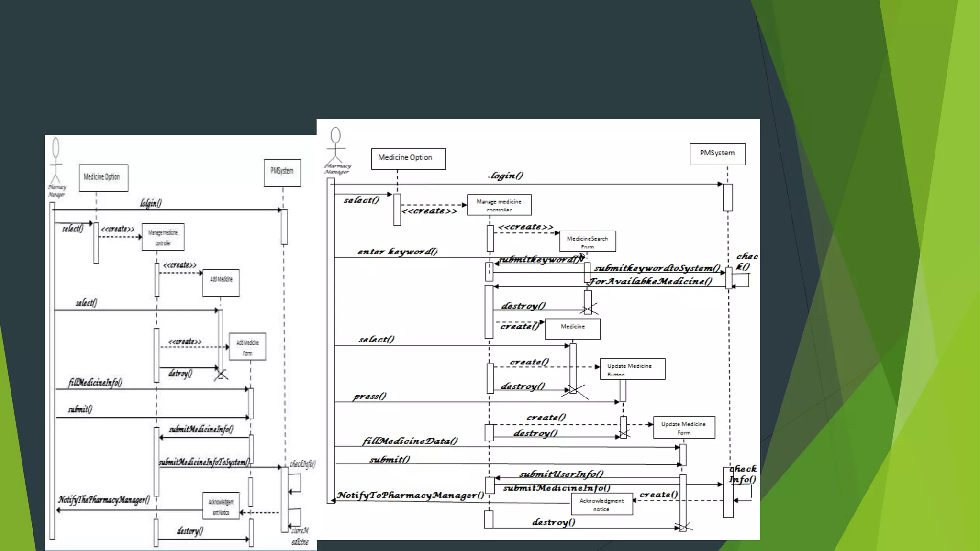
Task: Click the enter keyword() message label
Action: coord(397,252)
